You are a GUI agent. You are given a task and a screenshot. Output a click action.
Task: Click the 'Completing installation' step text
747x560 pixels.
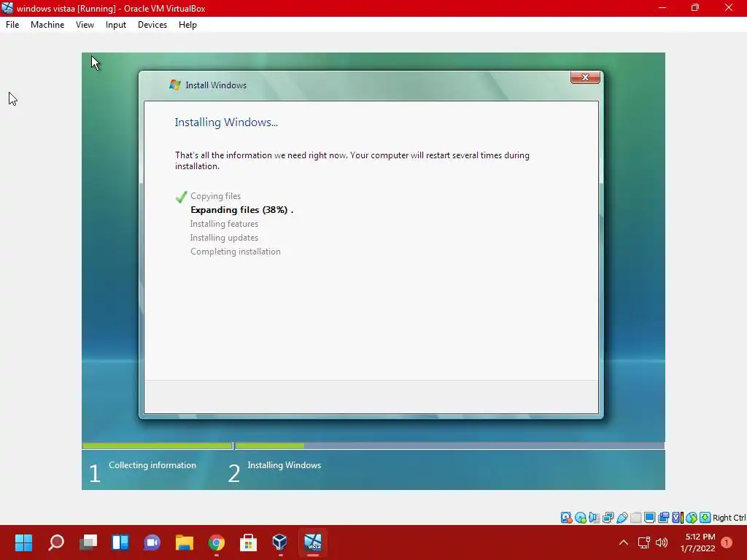(x=236, y=252)
